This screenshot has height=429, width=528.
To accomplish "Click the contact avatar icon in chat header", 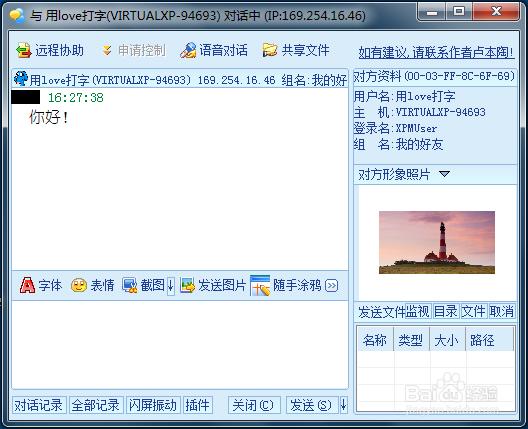I will [21, 78].
